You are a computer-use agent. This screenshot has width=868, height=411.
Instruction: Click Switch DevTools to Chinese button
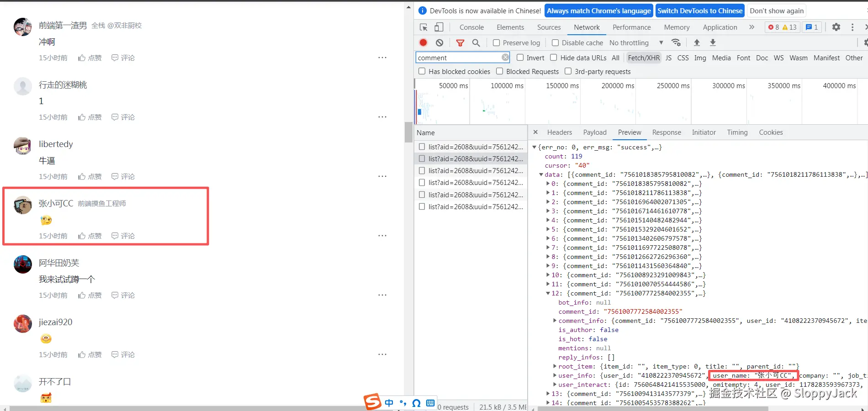tap(700, 11)
